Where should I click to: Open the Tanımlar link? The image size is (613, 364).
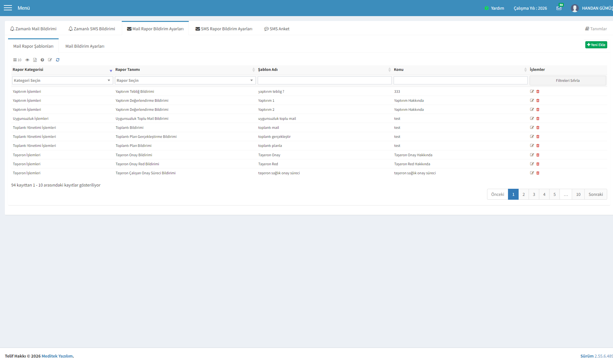point(596,29)
